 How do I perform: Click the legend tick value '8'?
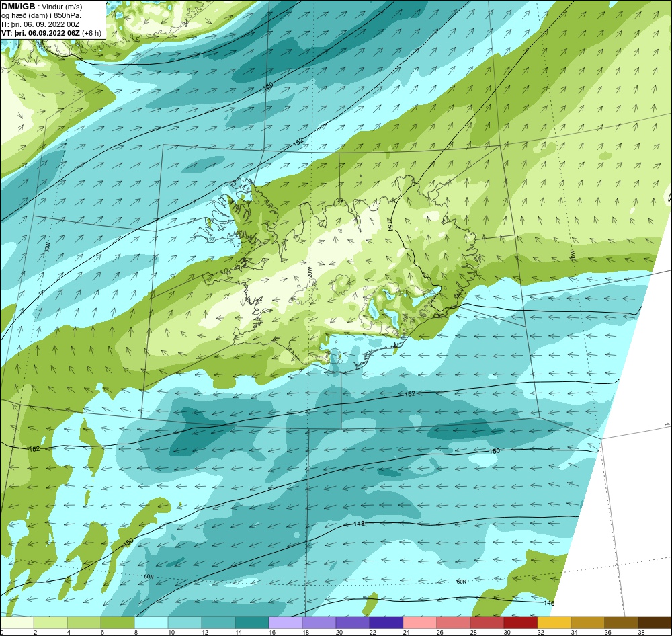click(x=136, y=632)
